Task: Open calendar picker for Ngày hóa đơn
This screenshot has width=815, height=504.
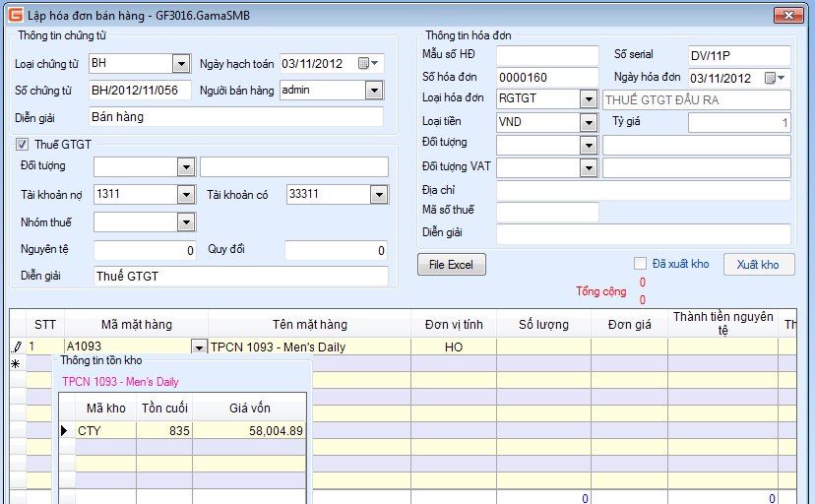Action: [x=775, y=79]
